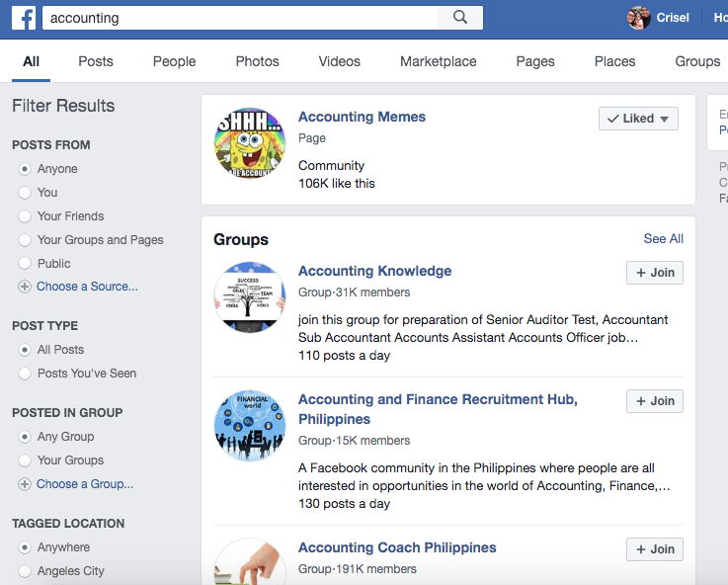Switch to the Videos tab
The image size is (728, 585).
coord(340,61)
